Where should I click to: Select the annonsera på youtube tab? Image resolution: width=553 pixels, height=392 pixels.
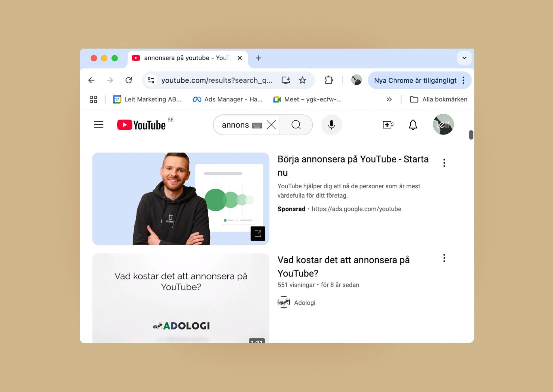[x=187, y=58]
